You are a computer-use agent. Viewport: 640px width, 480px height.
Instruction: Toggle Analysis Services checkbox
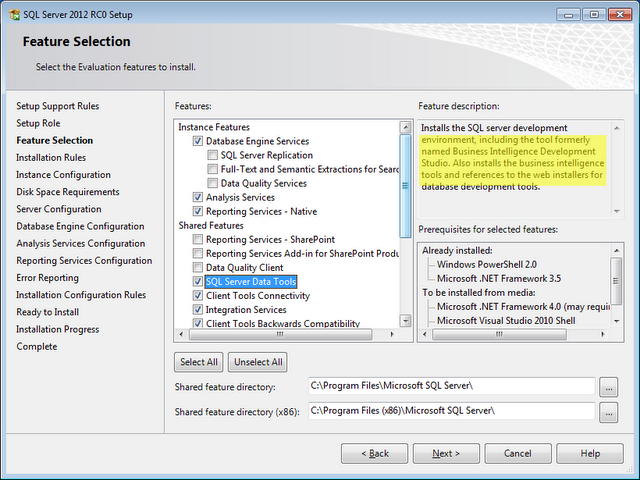pyautogui.click(x=198, y=197)
